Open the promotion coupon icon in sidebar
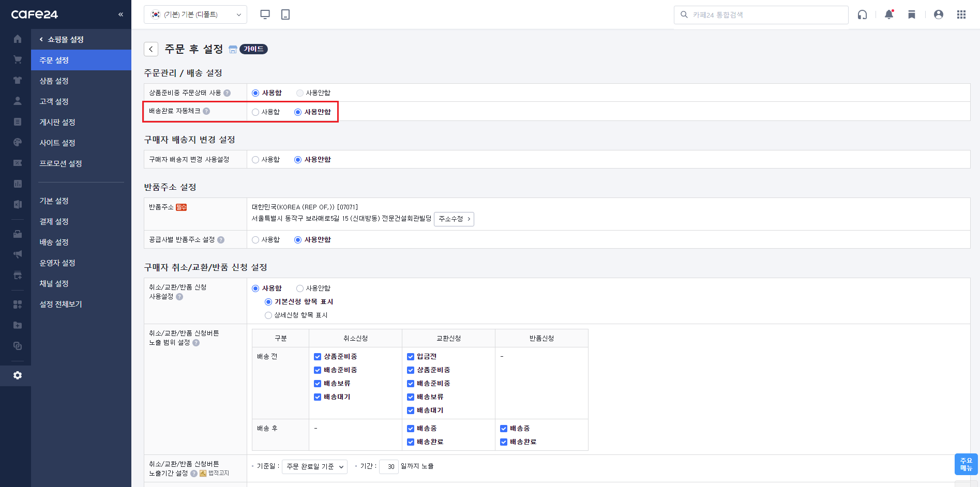980x487 pixels. pyautogui.click(x=18, y=163)
